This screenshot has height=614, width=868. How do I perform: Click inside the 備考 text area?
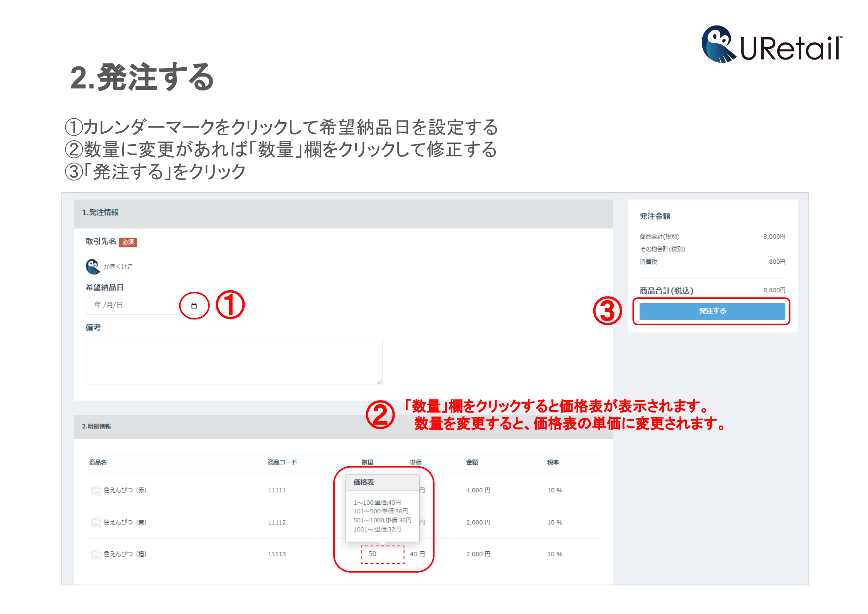[x=234, y=361]
